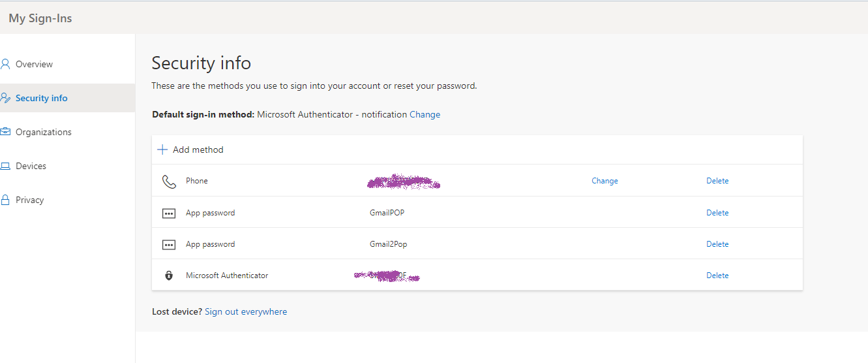Click the Privacy padlock icon
The image size is (868, 363).
coord(6,200)
